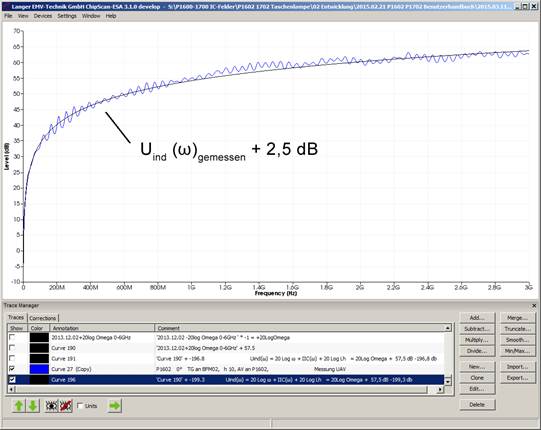Click trace list scroll up arrow
The width and height of the screenshot is (541, 430).
pos(447,328)
